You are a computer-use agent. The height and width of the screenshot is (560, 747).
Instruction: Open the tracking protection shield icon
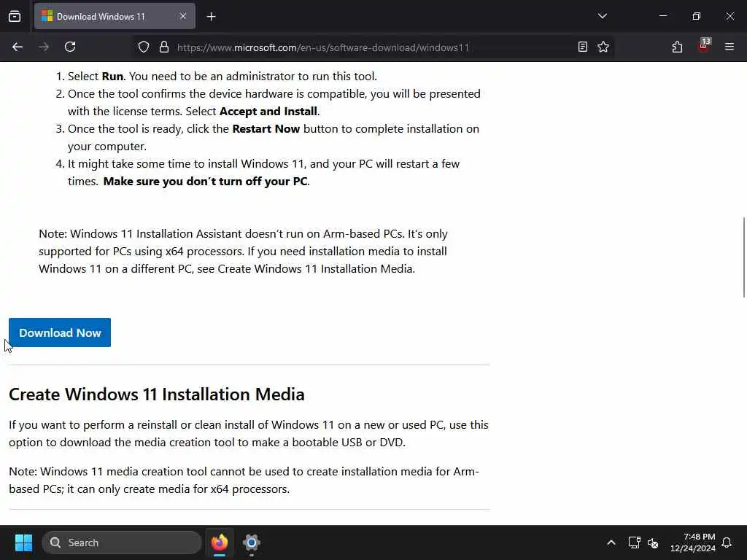click(144, 47)
